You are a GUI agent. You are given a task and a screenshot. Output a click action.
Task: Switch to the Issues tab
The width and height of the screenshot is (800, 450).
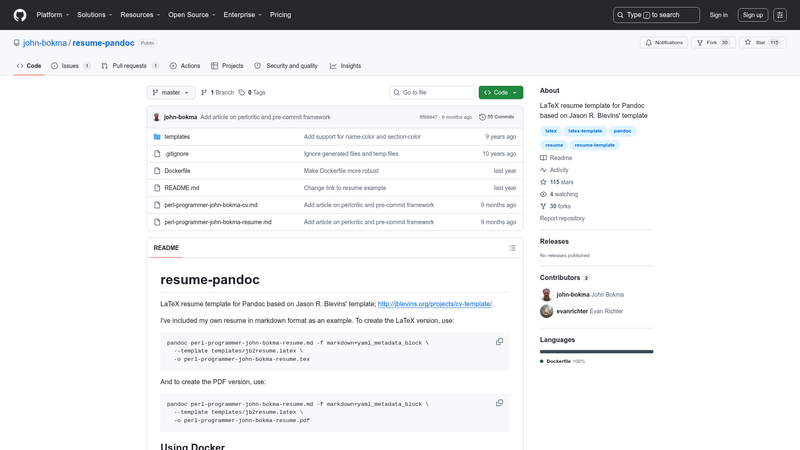point(71,66)
